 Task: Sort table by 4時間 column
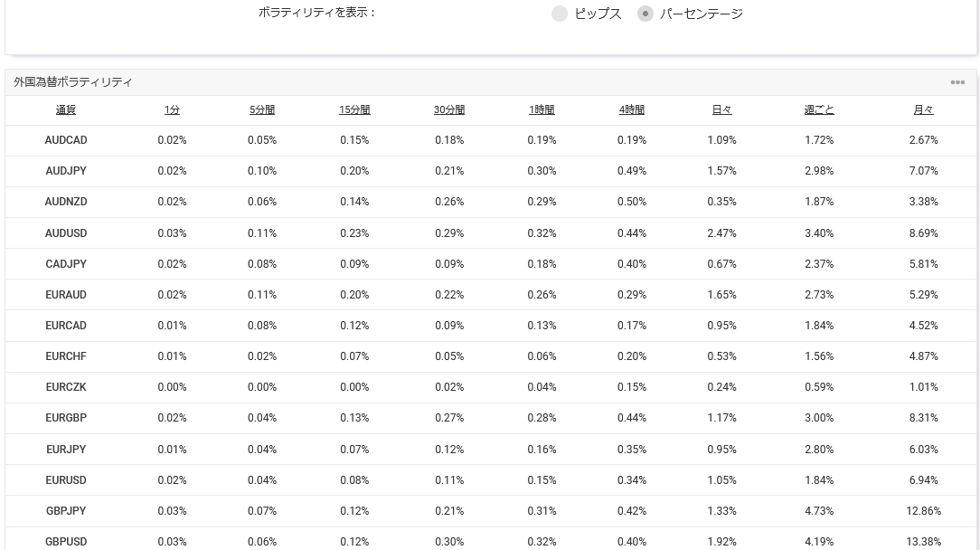tap(632, 109)
